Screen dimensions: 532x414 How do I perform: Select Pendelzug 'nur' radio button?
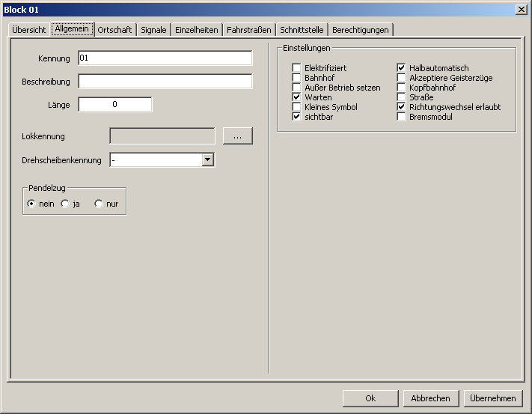coord(99,204)
